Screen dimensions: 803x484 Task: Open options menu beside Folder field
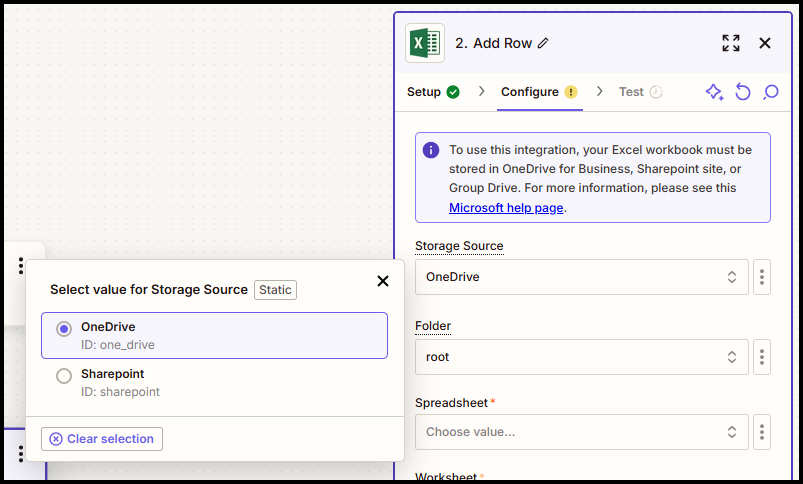click(x=762, y=357)
